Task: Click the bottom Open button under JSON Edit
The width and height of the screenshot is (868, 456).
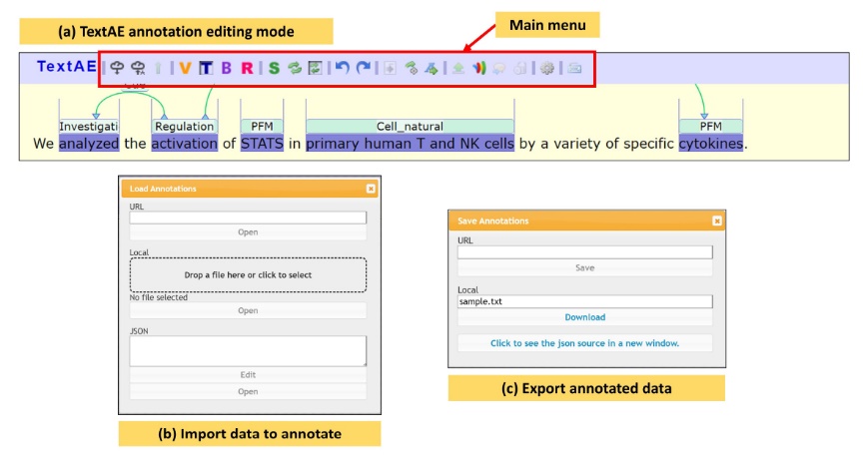Action: pos(248,391)
